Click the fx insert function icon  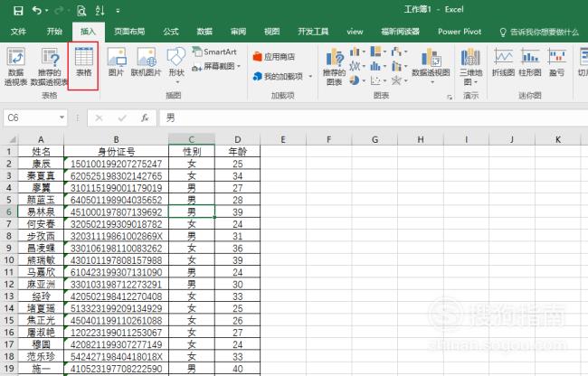coord(145,118)
